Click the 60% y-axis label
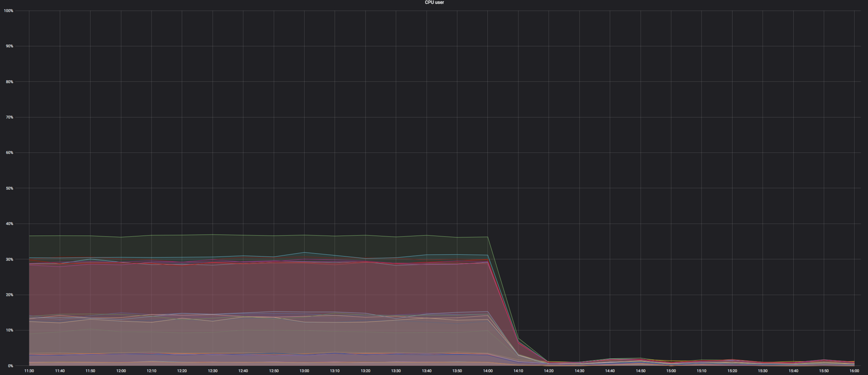Viewport: 868px width, 375px height. 9,152
